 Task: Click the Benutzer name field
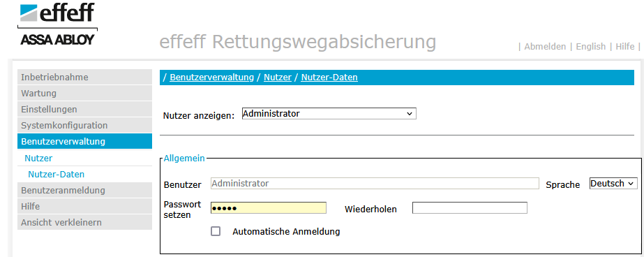tap(375, 184)
